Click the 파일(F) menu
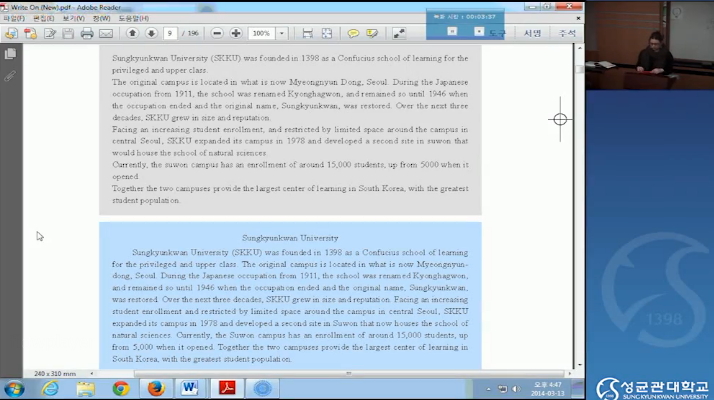 click(14, 18)
